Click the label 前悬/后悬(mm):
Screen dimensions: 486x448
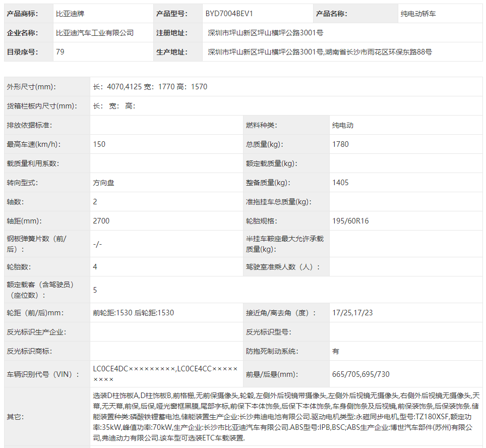tap(272, 374)
